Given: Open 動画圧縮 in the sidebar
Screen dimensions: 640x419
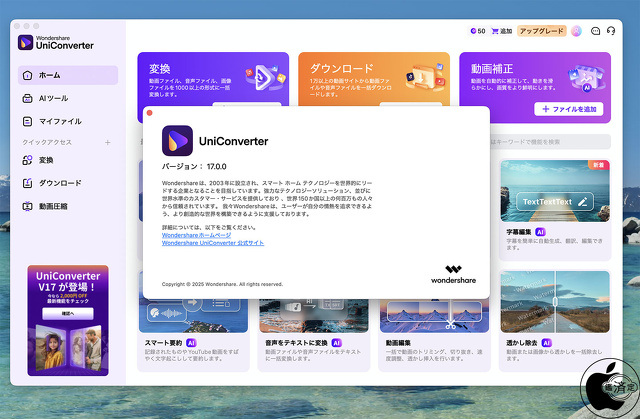Looking at the screenshot, I should point(54,206).
